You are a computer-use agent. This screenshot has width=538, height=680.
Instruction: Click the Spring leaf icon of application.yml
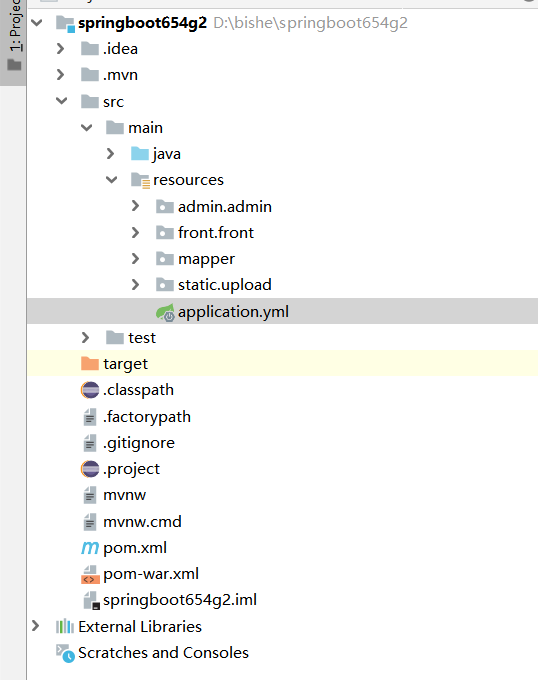pos(165,312)
